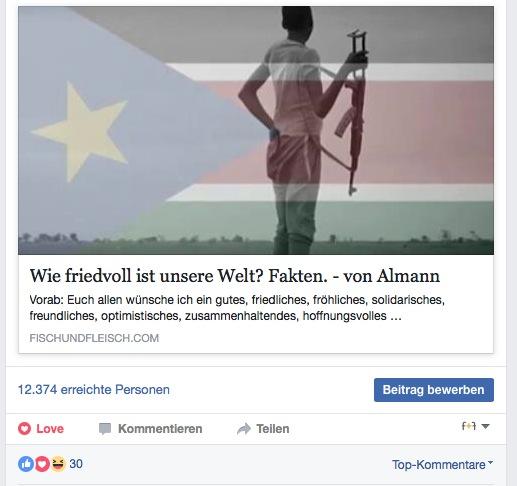The image size is (517, 486).
Task: Choose Teilen to share the post
Action: (x=263, y=429)
